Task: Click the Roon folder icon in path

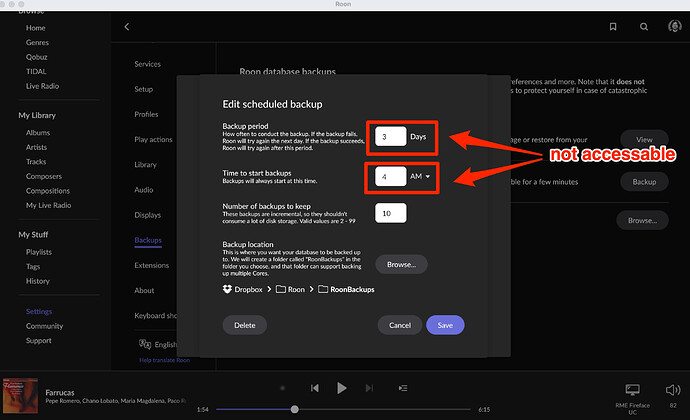Action: point(281,289)
